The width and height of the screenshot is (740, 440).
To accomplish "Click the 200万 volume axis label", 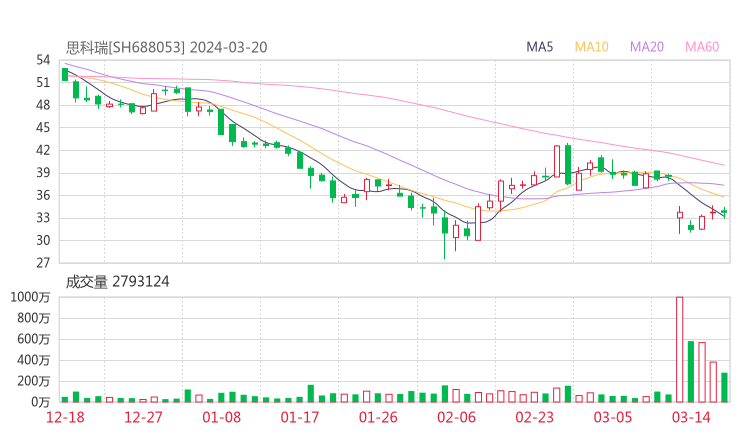I will coord(34,381).
